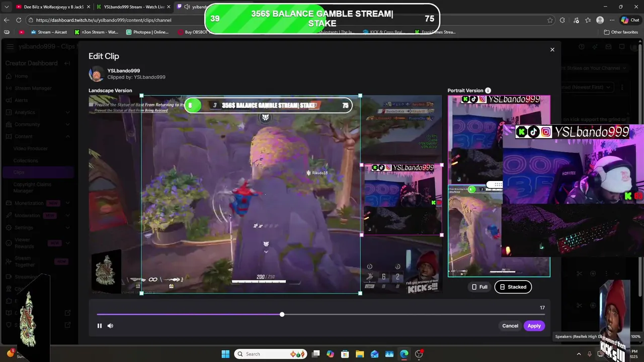The image size is (644, 362).
Task: Grab the top-right crop handle of landscape frame
Action: pyautogui.click(x=360, y=96)
